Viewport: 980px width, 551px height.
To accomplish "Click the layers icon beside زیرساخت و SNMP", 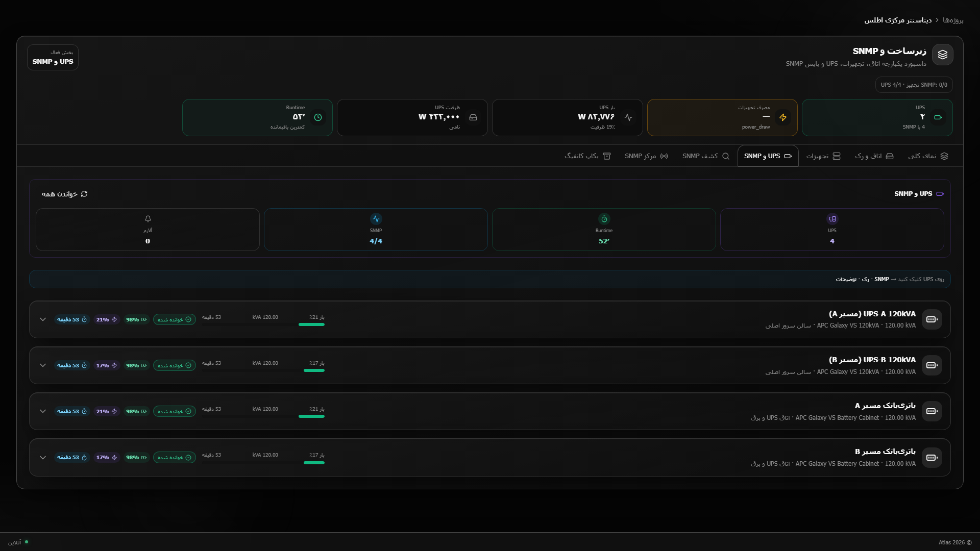I will tap(942, 55).
